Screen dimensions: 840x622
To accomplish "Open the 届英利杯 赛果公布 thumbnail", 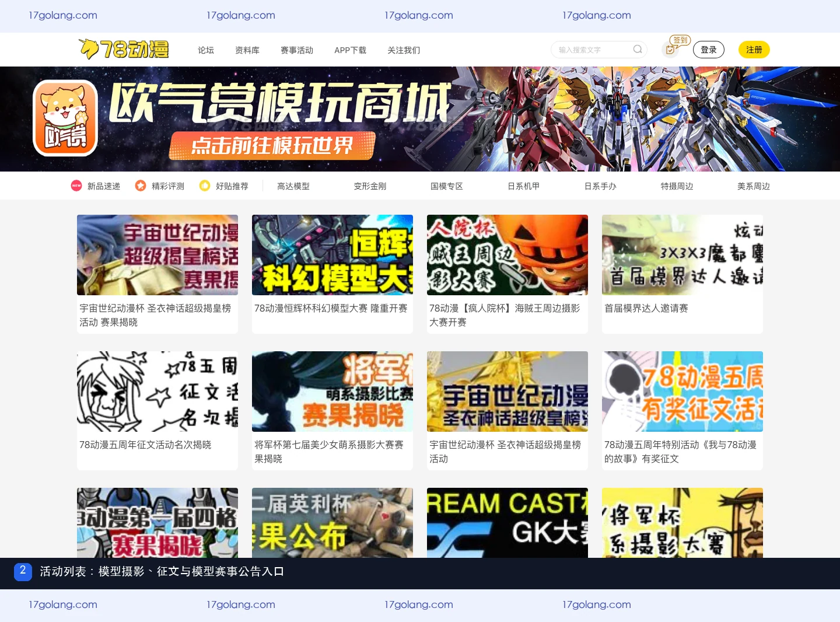I will [x=332, y=523].
